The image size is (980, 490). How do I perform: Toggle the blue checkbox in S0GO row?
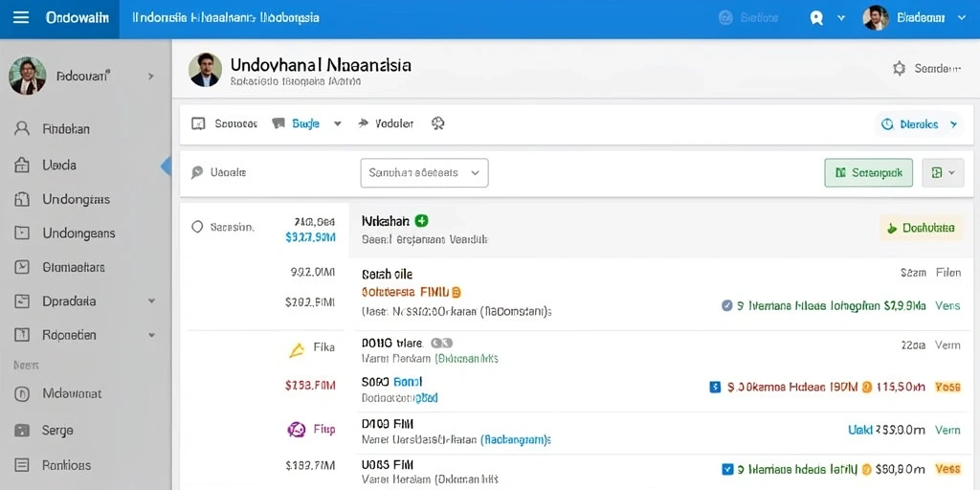pos(716,388)
